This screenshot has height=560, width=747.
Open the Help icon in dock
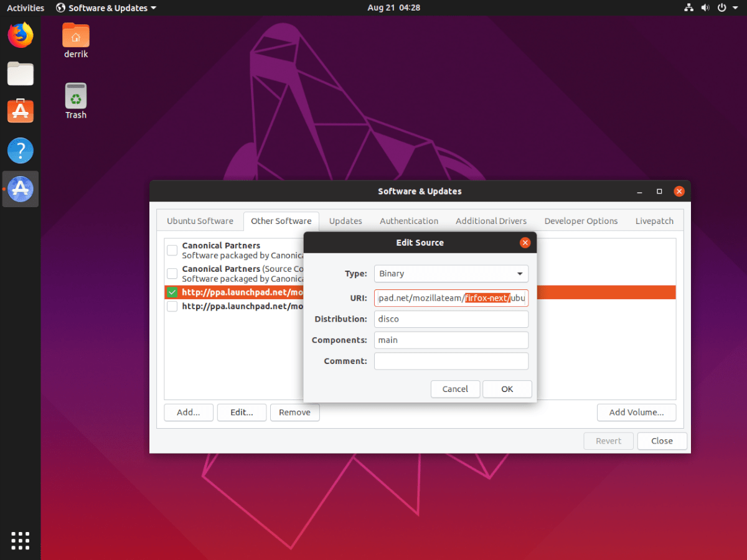tap(21, 151)
